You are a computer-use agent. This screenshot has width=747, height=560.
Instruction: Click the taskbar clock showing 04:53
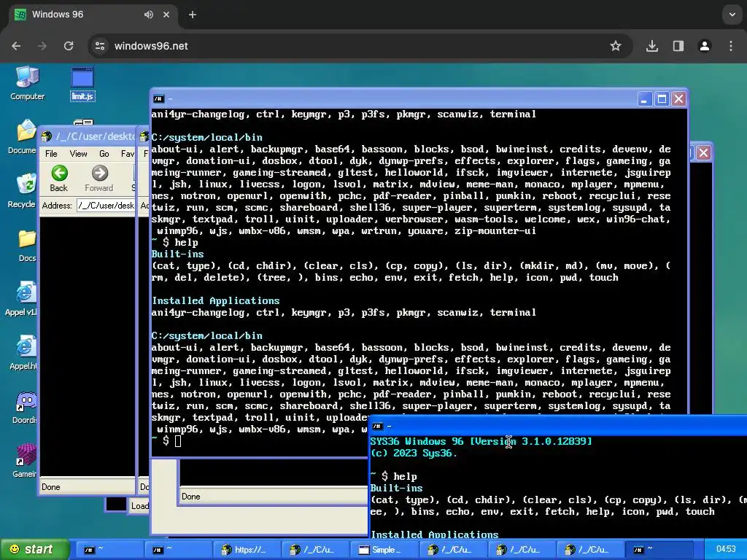(x=726, y=549)
